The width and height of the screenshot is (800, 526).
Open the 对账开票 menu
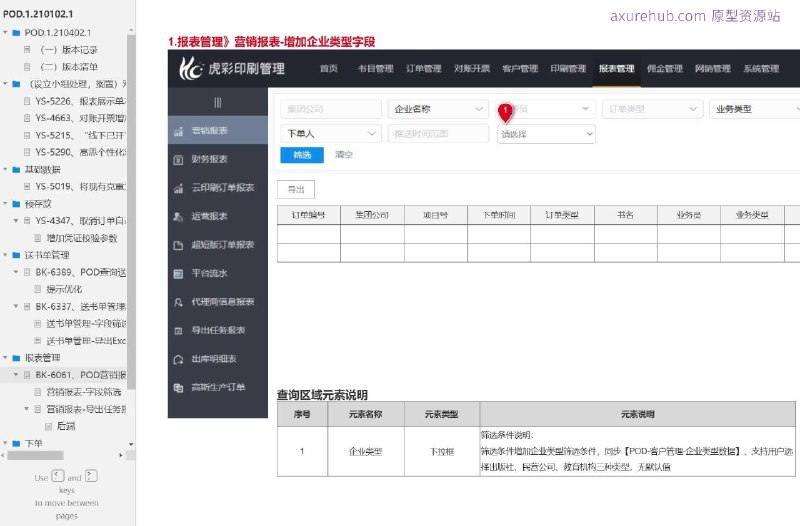pyautogui.click(x=472, y=68)
